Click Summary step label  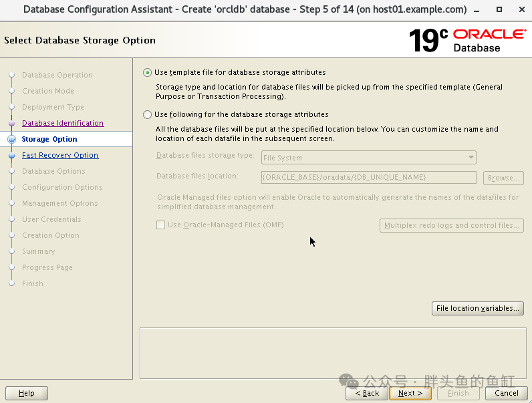(x=38, y=251)
